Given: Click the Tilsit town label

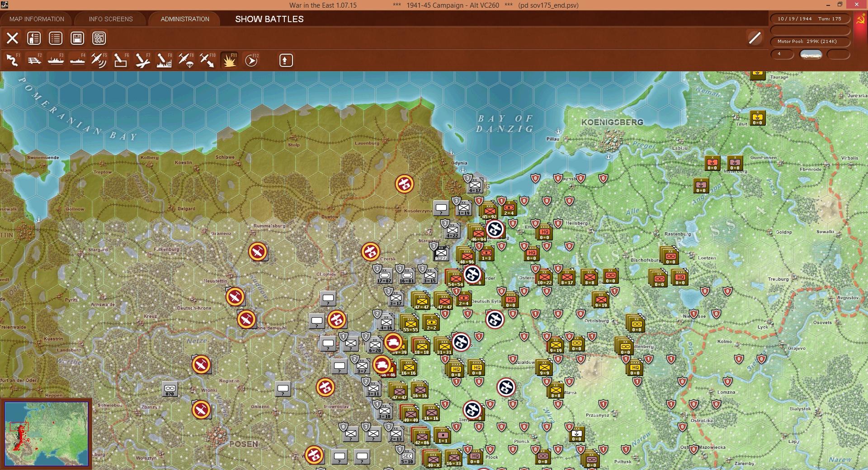Looking at the screenshot, I should pos(741,124).
